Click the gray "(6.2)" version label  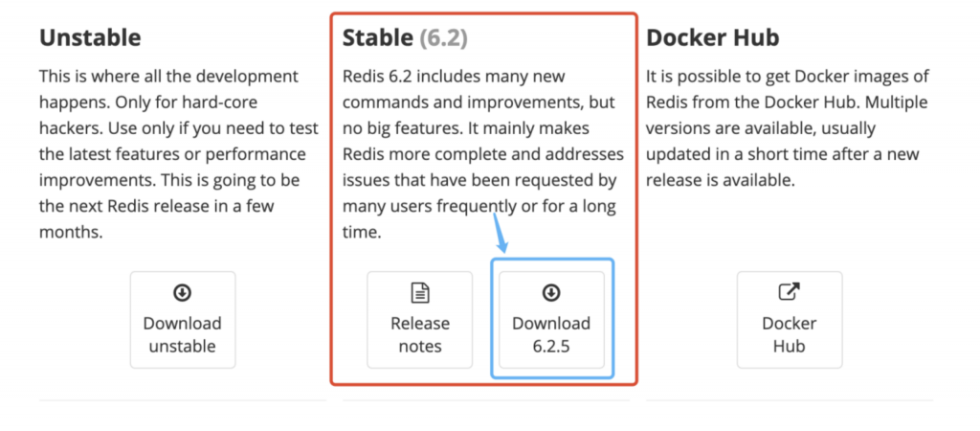coord(443,38)
